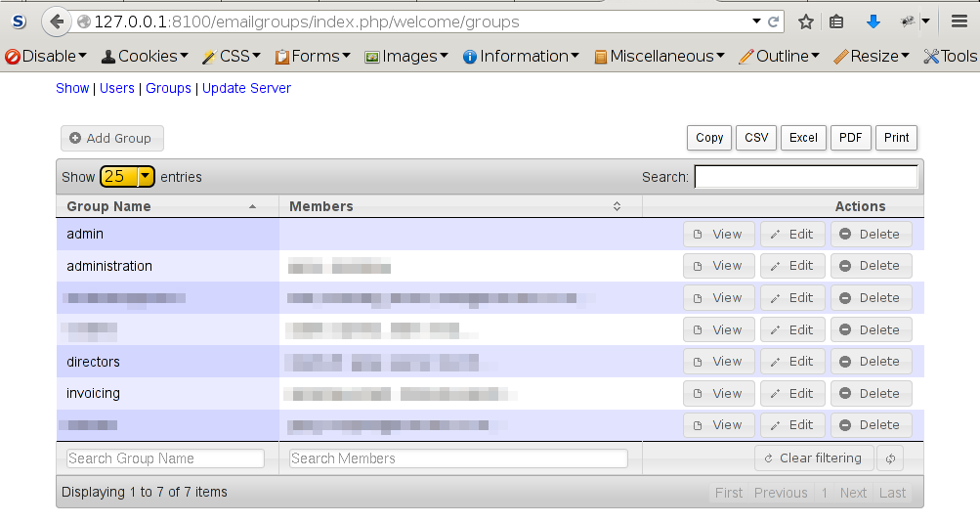Focus the Search Members field
Image resolution: width=980 pixels, height=523 pixels.
(458, 458)
